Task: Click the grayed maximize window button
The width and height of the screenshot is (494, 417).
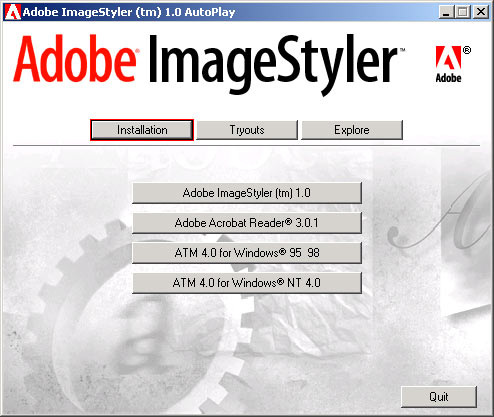Action: [463, 12]
